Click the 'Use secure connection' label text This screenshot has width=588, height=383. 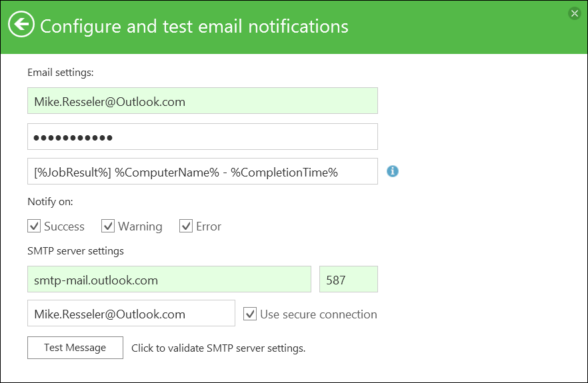pos(319,314)
